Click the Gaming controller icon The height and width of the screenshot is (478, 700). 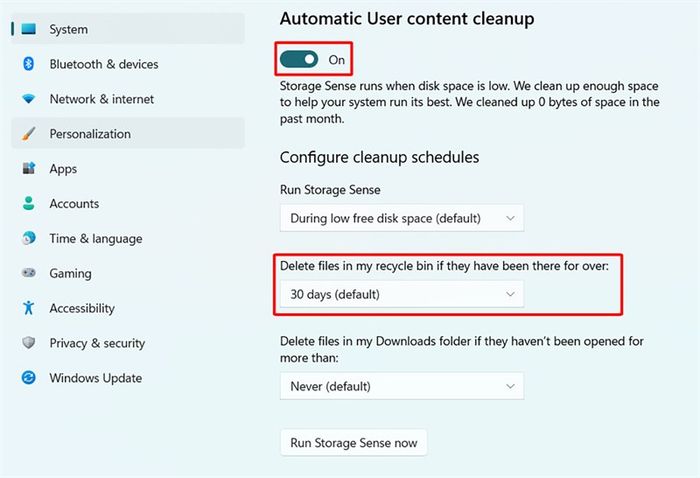point(29,273)
